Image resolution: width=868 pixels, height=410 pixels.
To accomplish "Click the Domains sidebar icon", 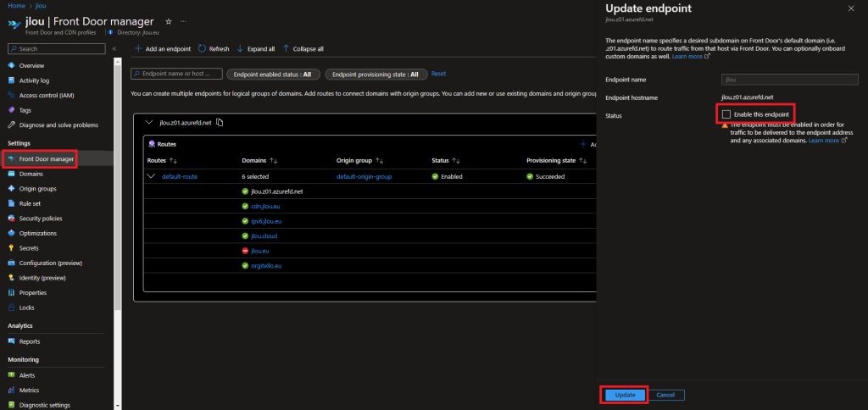I will [12, 174].
